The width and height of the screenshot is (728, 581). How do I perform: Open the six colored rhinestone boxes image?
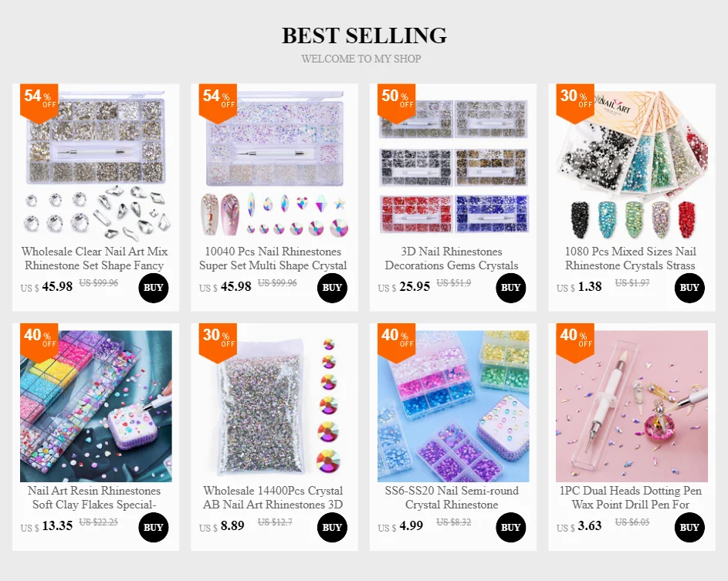[x=453, y=167]
